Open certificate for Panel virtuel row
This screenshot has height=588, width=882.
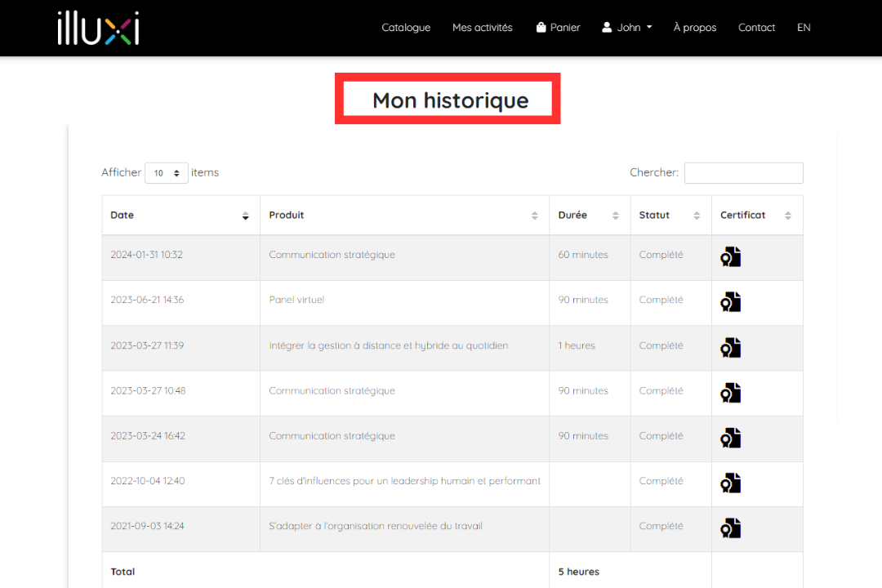point(730,302)
